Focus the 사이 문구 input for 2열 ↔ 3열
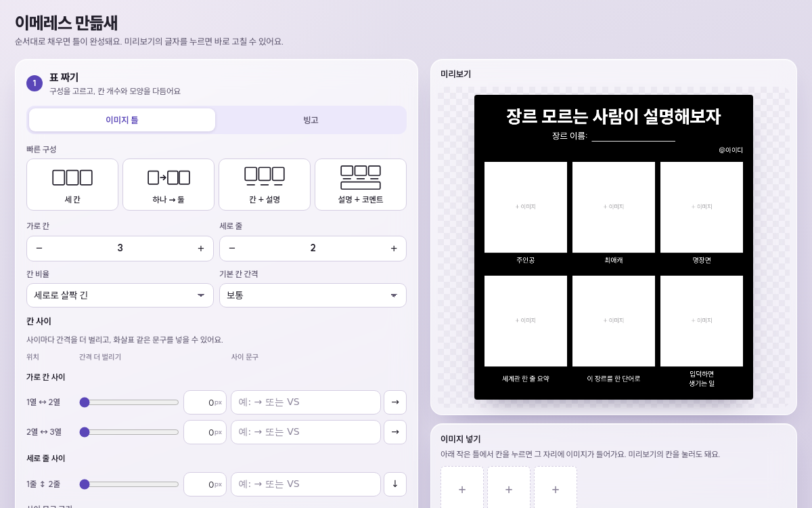Viewport: 812px width, 508px height. [306, 432]
